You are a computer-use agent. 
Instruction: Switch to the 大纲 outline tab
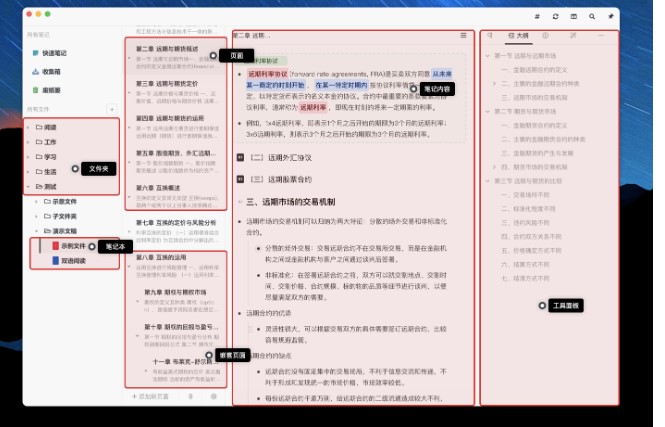[517, 35]
